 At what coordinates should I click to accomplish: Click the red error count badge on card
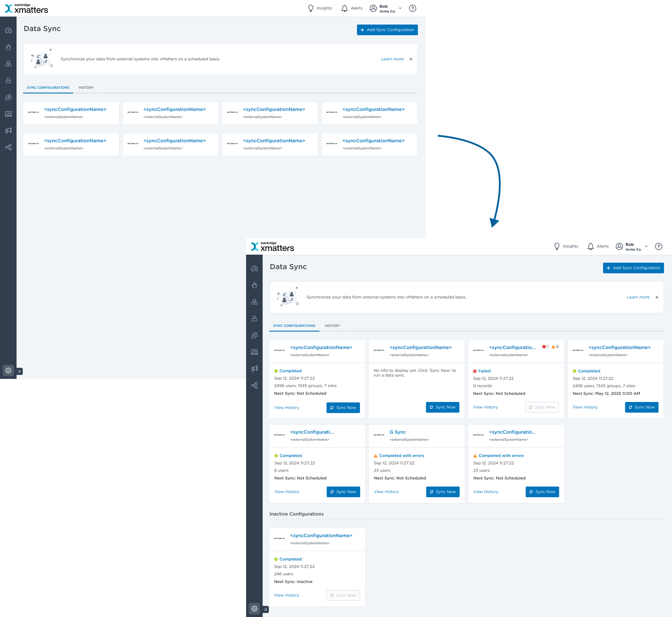pos(545,347)
